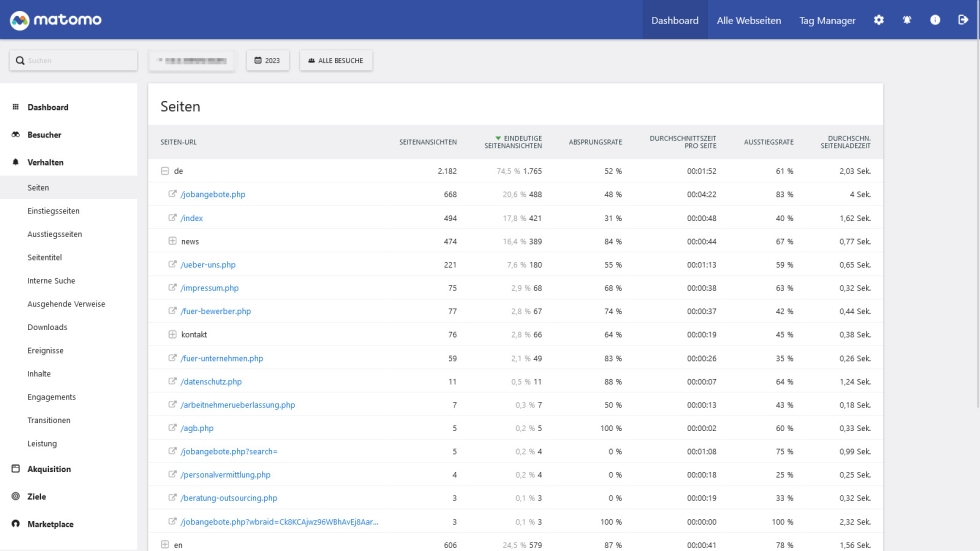Open external link icon for /datenschutz.php
Image resolution: width=980 pixels, height=551 pixels.
[173, 382]
